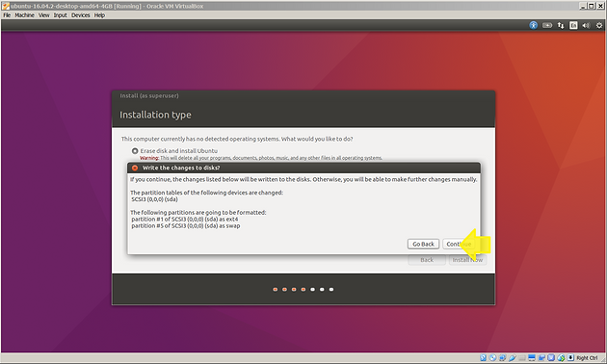Click 'The partition tables of the following devices' line
Viewport: 607px width, 364px height.
click(x=206, y=193)
